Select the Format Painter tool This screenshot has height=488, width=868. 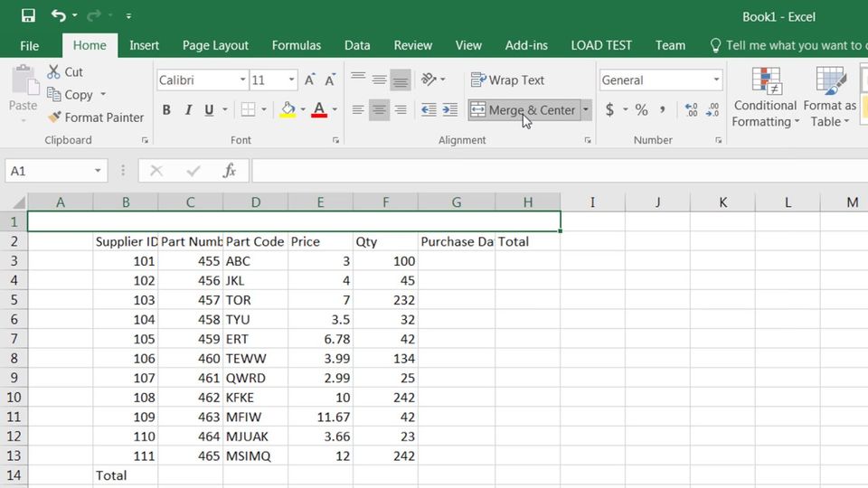click(x=96, y=117)
